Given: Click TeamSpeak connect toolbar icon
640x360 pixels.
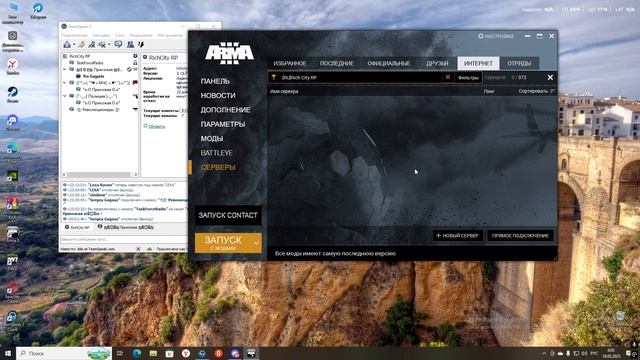Looking at the screenshot, I should click(x=67, y=44).
